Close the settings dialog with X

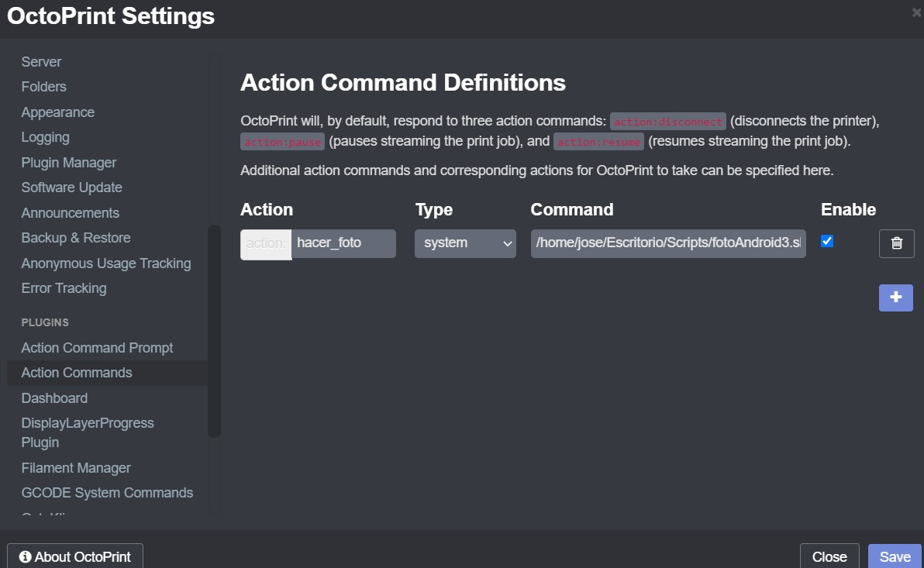pyautogui.click(x=916, y=12)
